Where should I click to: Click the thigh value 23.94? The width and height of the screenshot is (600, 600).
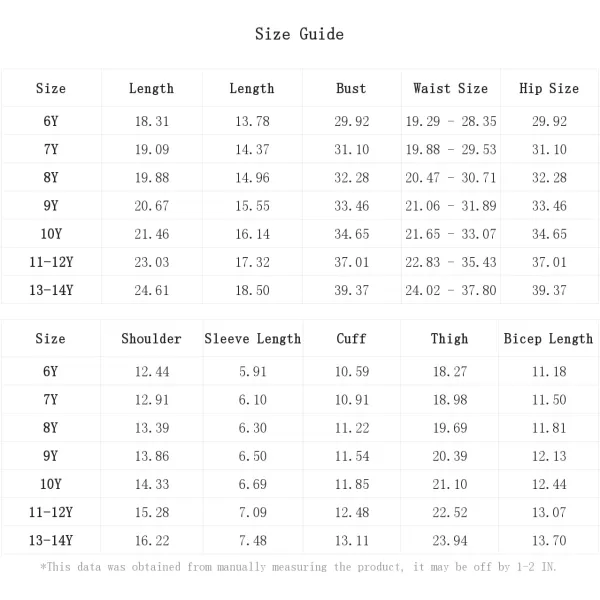click(x=450, y=541)
